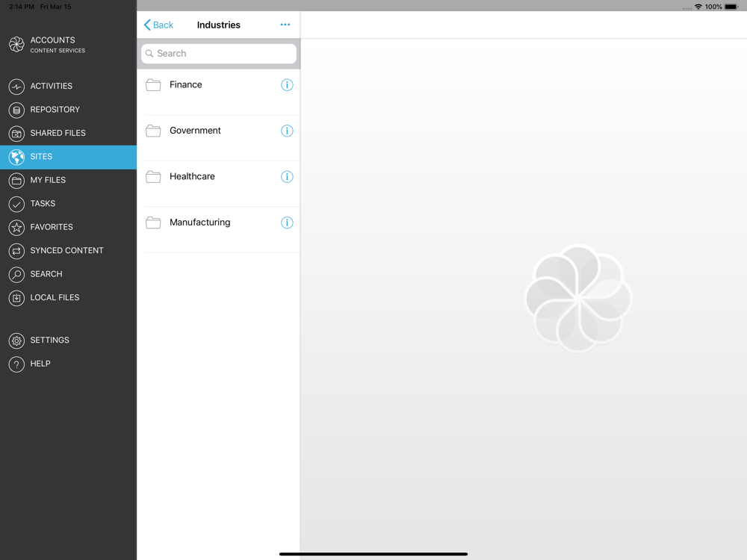The image size is (747, 560).
Task: Click the Local Files download icon
Action: (x=16, y=298)
